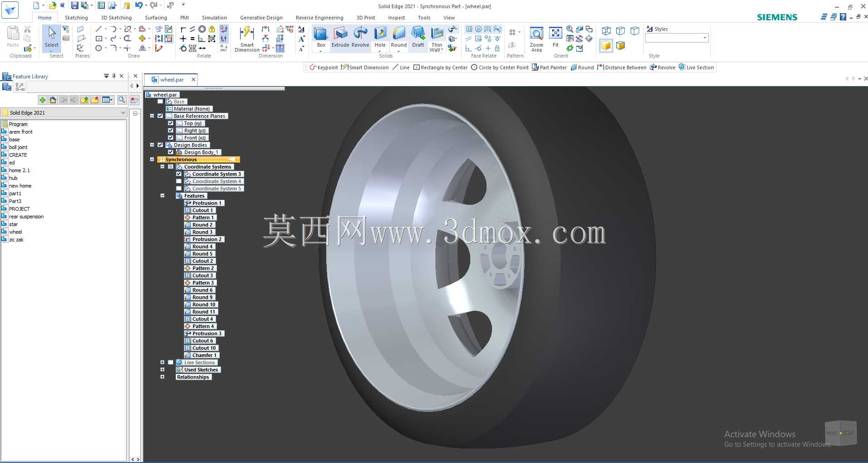
Task: Fit the model to the view
Action: click(x=555, y=37)
